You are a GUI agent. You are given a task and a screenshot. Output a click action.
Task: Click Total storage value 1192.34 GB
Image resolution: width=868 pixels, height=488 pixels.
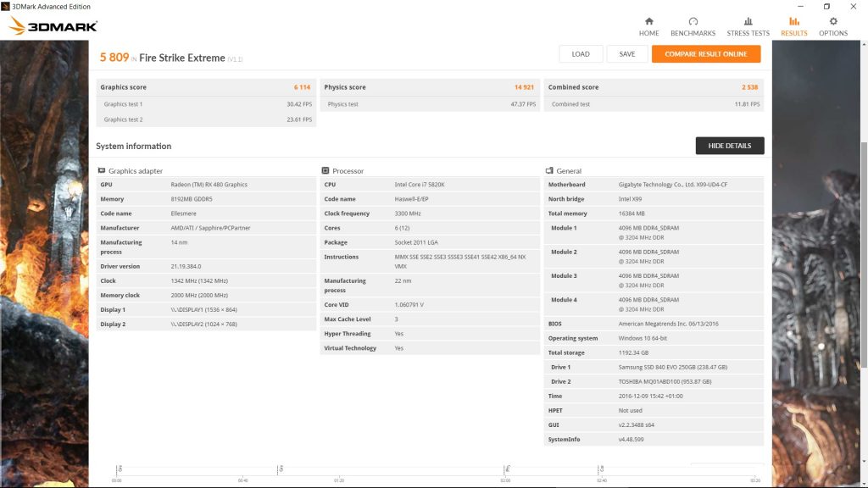tap(633, 353)
